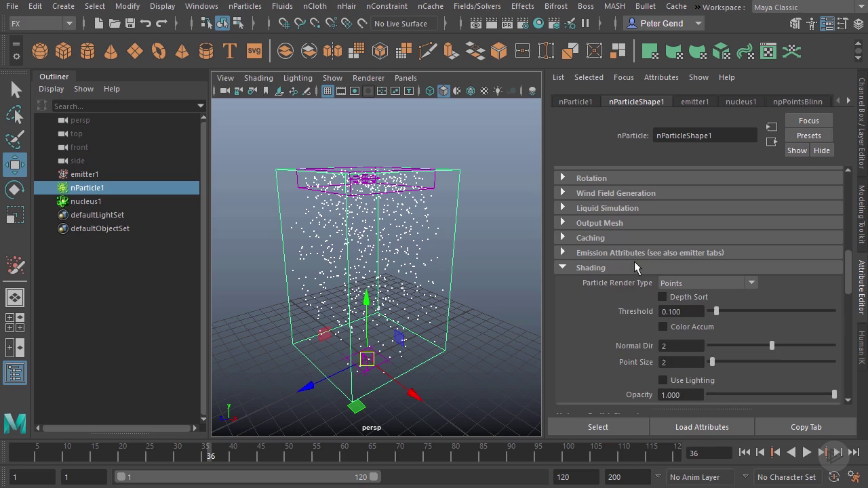
Task: Switch to the emitter1 tab
Action: tap(695, 102)
